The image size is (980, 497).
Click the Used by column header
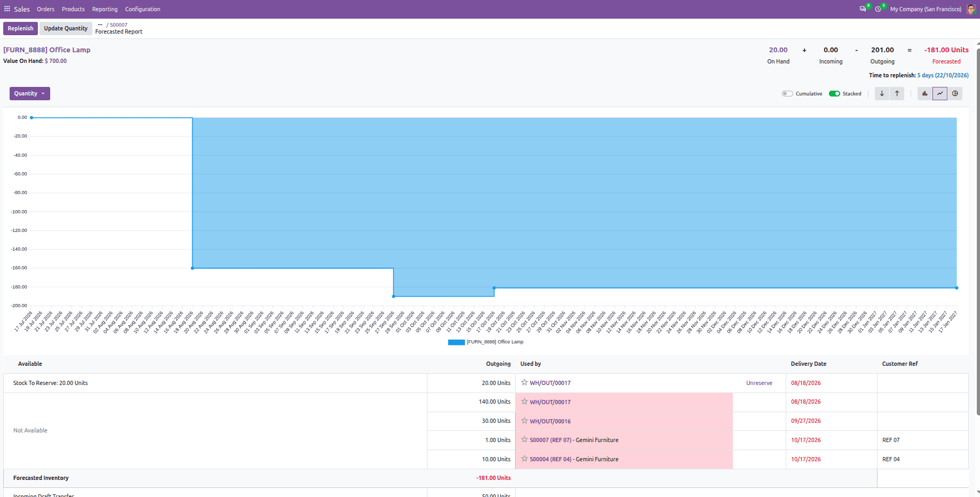[531, 364]
